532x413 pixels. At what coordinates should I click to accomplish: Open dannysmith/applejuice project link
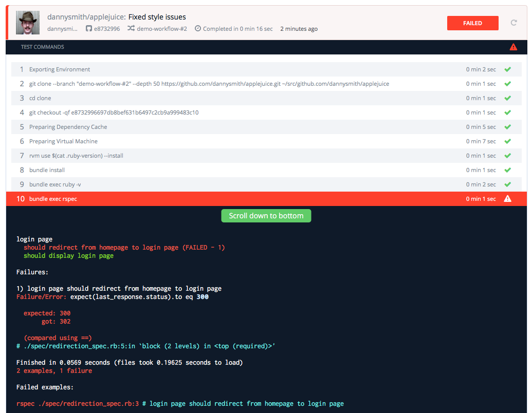click(86, 17)
